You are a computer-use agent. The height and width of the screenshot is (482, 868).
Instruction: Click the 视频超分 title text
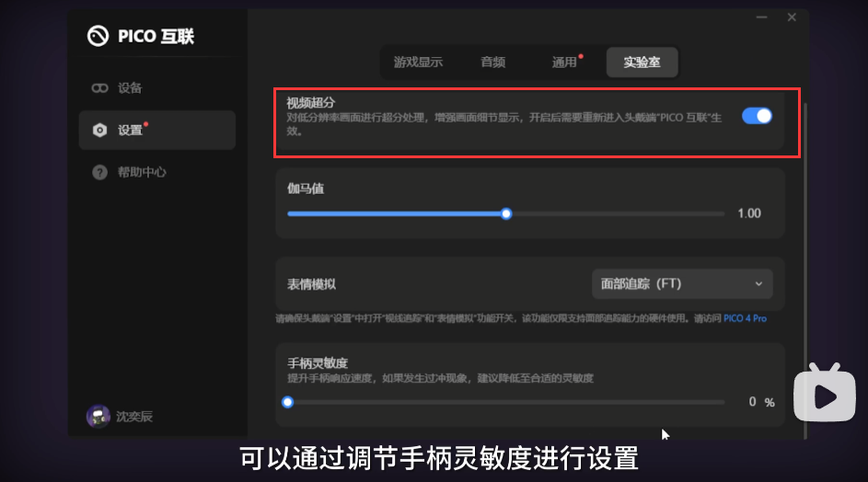[x=310, y=102]
